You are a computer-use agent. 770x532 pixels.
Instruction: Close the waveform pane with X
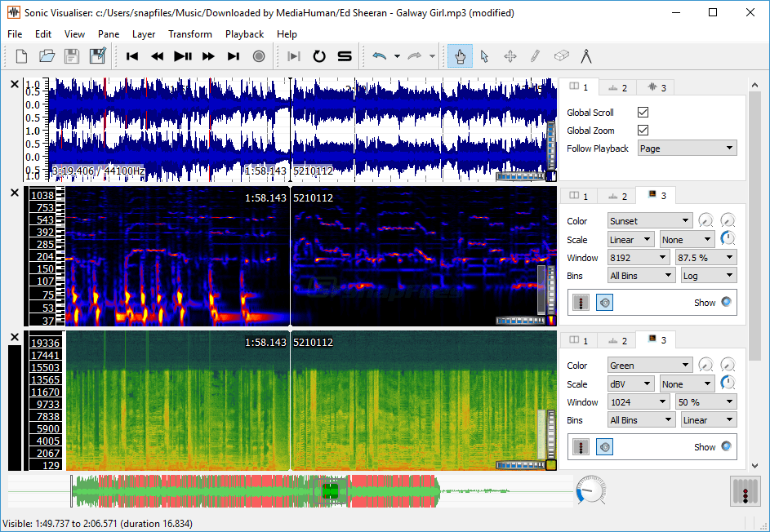(x=14, y=84)
